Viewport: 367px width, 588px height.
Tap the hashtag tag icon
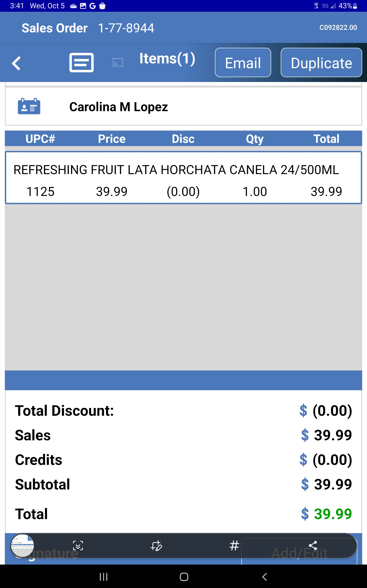click(x=234, y=546)
